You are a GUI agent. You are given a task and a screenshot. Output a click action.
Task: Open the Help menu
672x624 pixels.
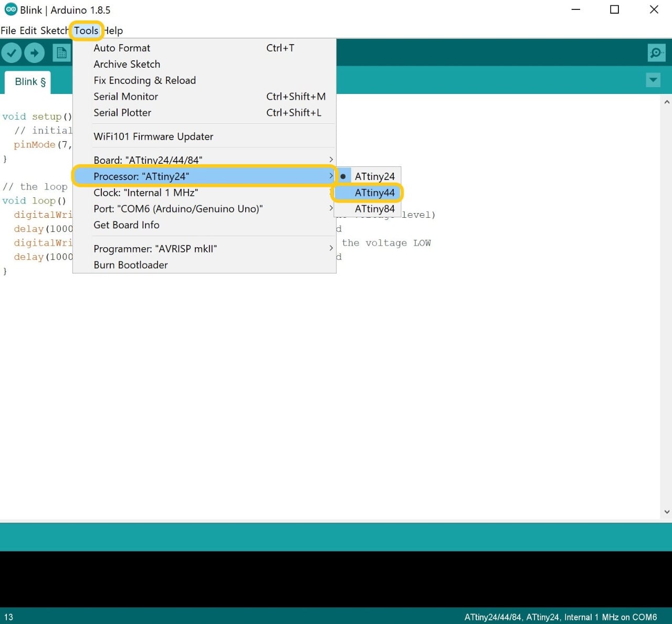pos(113,30)
